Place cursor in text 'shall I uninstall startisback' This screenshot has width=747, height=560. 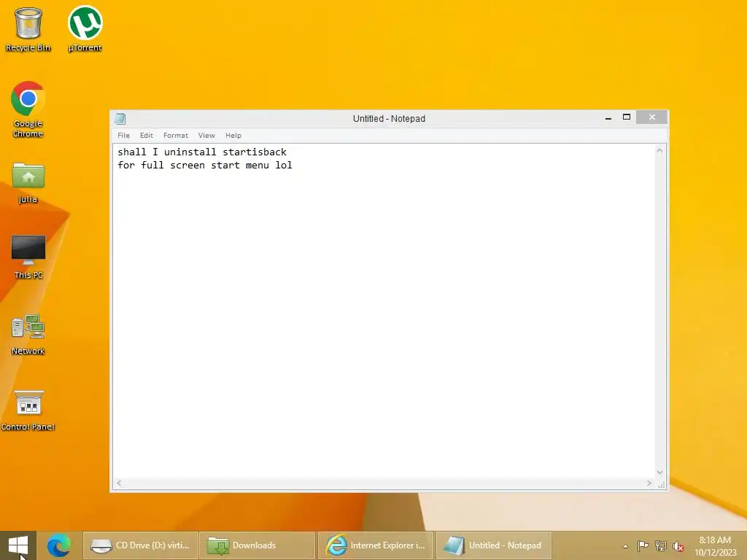click(202, 152)
